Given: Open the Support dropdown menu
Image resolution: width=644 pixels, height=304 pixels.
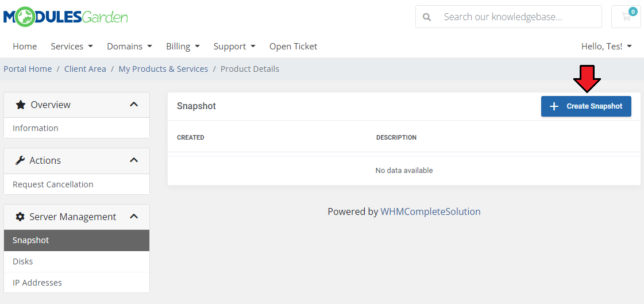Looking at the screenshot, I should tap(234, 47).
